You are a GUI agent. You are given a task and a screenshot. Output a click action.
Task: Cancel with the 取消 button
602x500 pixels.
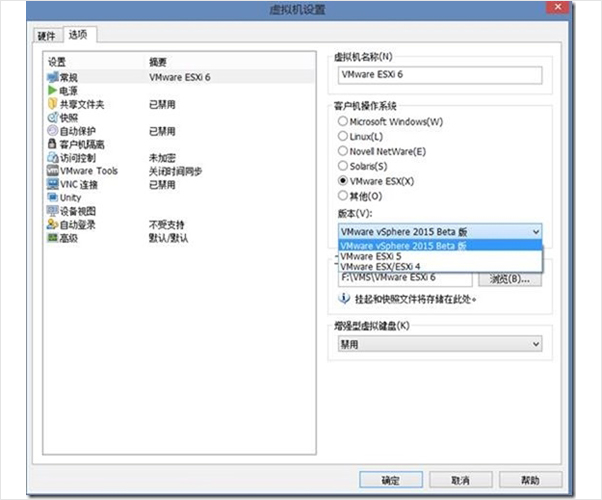tap(460, 480)
